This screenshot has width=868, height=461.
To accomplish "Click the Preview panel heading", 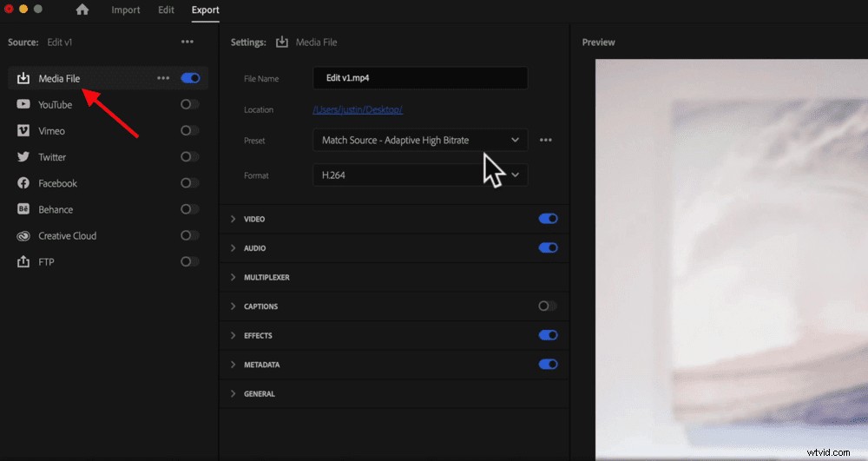I will click(x=598, y=42).
